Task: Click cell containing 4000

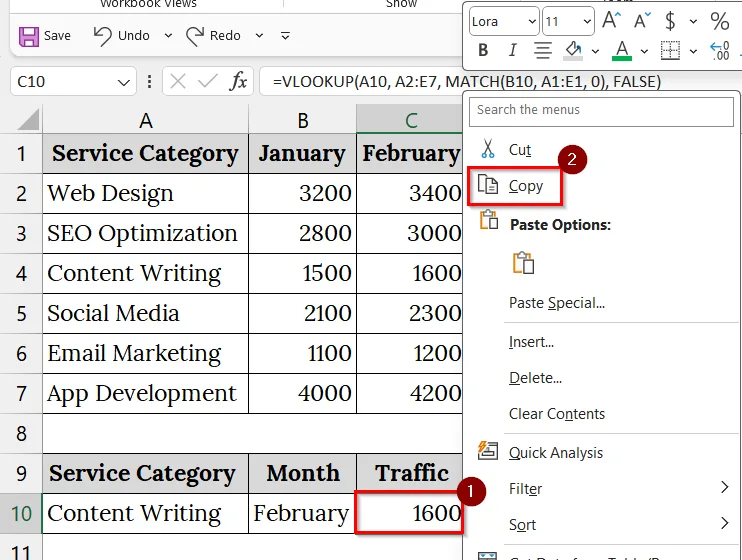Action: (302, 393)
